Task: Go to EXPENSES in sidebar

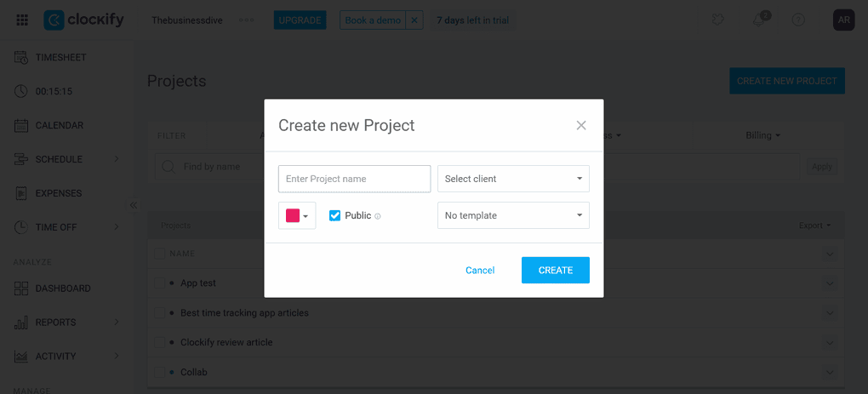Action: click(59, 194)
